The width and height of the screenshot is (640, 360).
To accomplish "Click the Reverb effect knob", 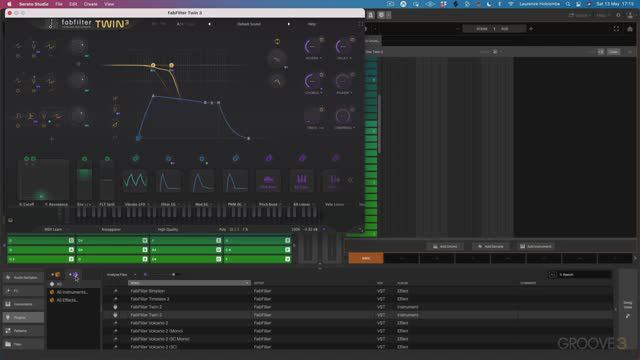I will tap(312, 47).
